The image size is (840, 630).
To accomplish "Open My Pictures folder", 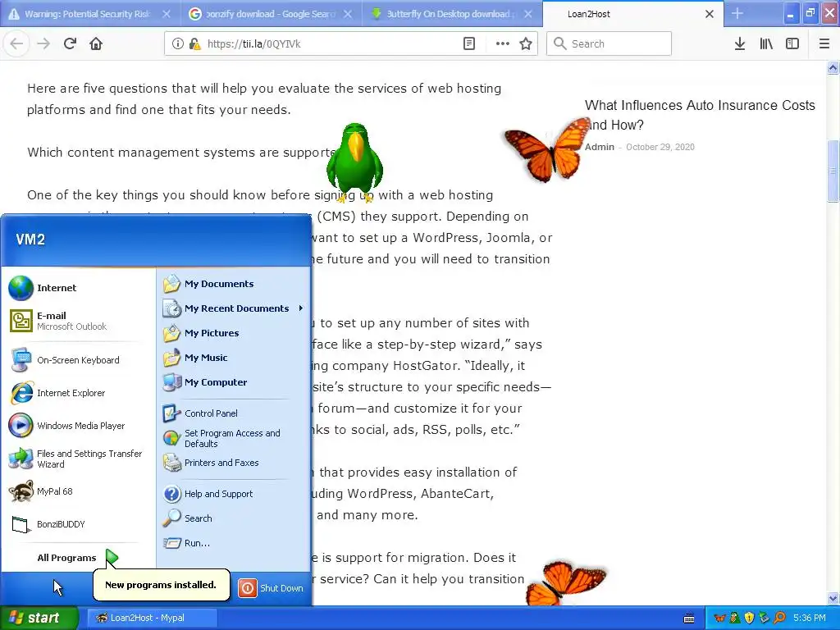I will tap(234, 333).
